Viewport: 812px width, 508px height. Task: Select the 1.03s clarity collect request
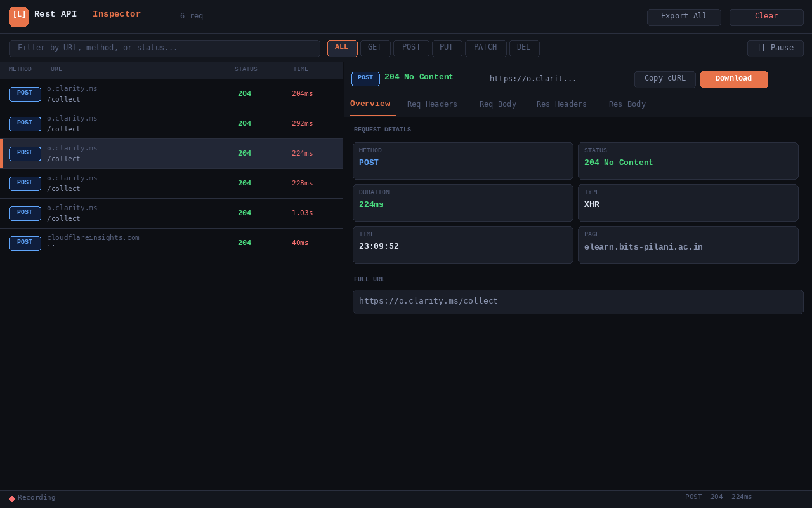(171, 213)
